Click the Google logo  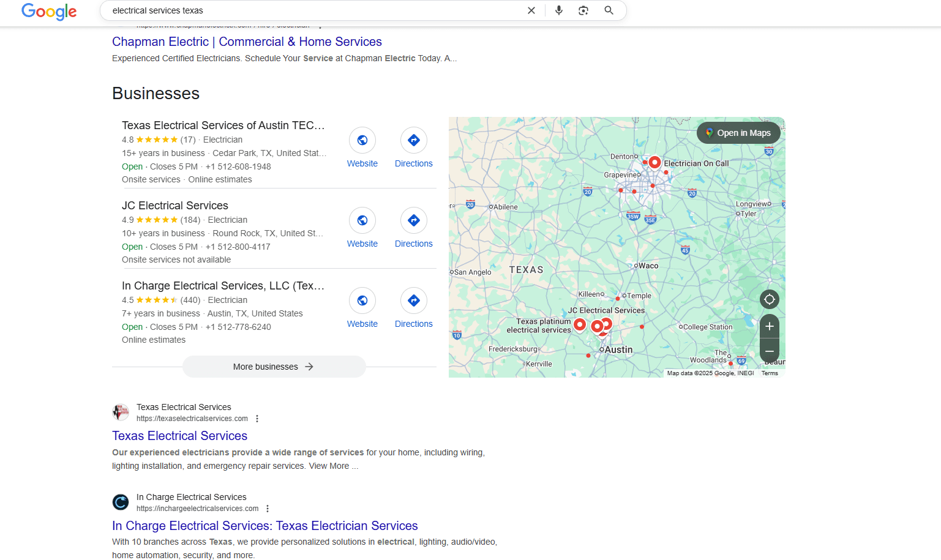point(49,11)
